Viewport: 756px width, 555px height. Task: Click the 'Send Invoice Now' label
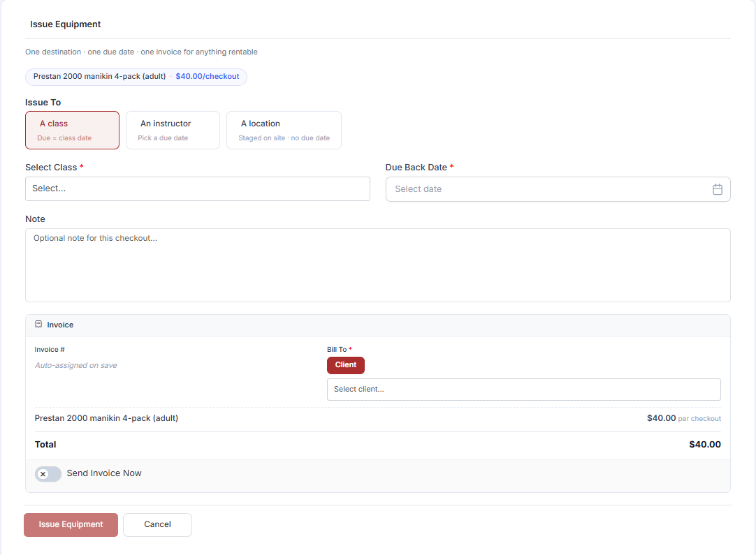[x=104, y=473]
